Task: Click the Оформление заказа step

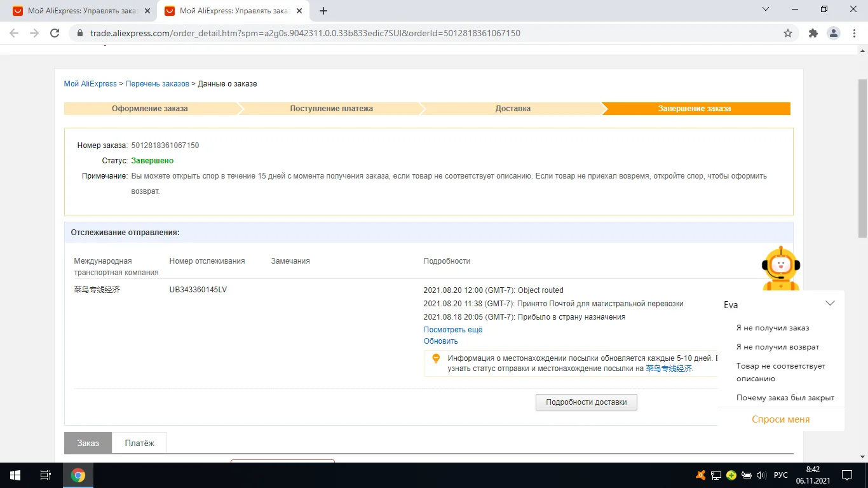Action: (150, 109)
